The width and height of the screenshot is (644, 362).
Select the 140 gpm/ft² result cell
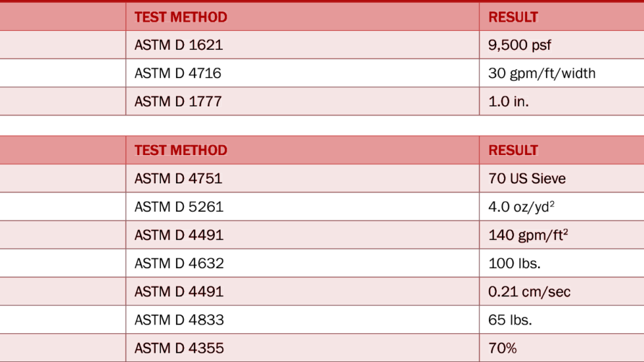[528, 235]
